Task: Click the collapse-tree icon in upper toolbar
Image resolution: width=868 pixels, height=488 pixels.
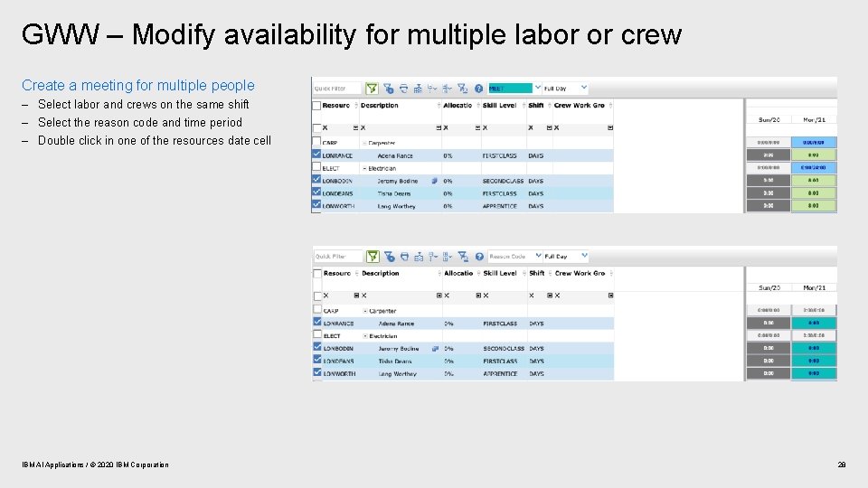Action: point(448,89)
